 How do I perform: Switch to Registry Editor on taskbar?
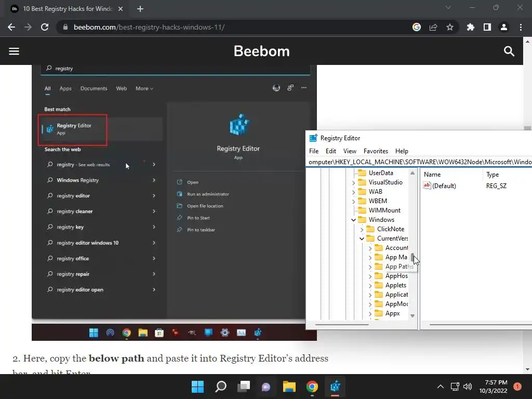click(335, 387)
